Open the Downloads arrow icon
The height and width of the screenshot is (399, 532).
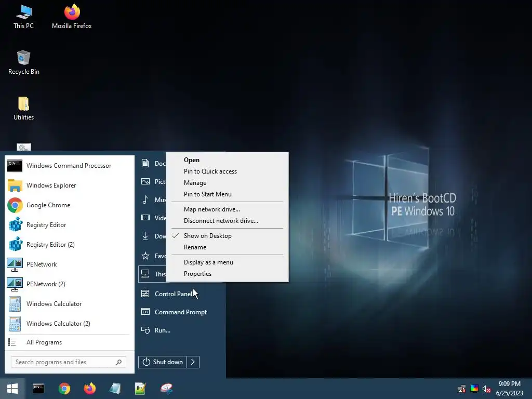click(145, 236)
